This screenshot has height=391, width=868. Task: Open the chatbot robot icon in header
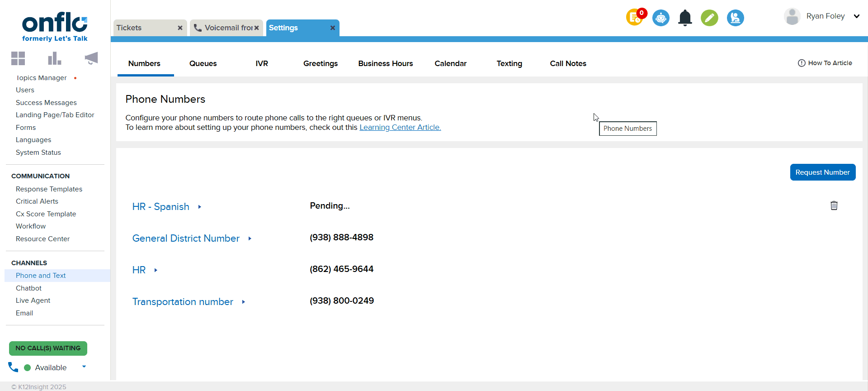tap(660, 18)
